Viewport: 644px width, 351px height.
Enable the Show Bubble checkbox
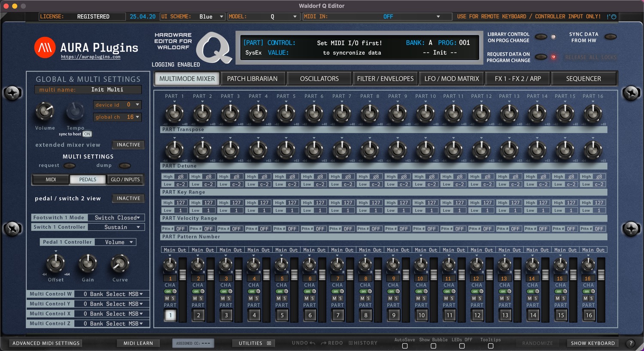[x=433, y=346]
